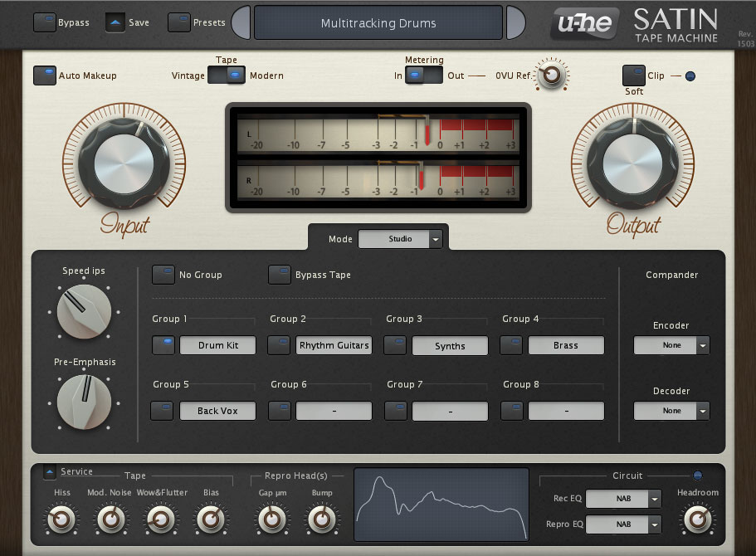Toggle Group 2 selection button
The height and width of the screenshot is (556, 756).
pyautogui.click(x=279, y=345)
